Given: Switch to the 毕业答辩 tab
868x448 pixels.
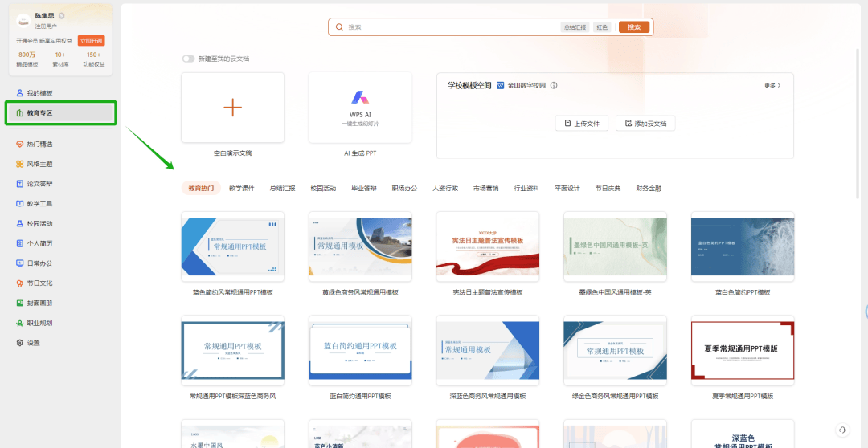Looking at the screenshot, I should [x=364, y=188].
